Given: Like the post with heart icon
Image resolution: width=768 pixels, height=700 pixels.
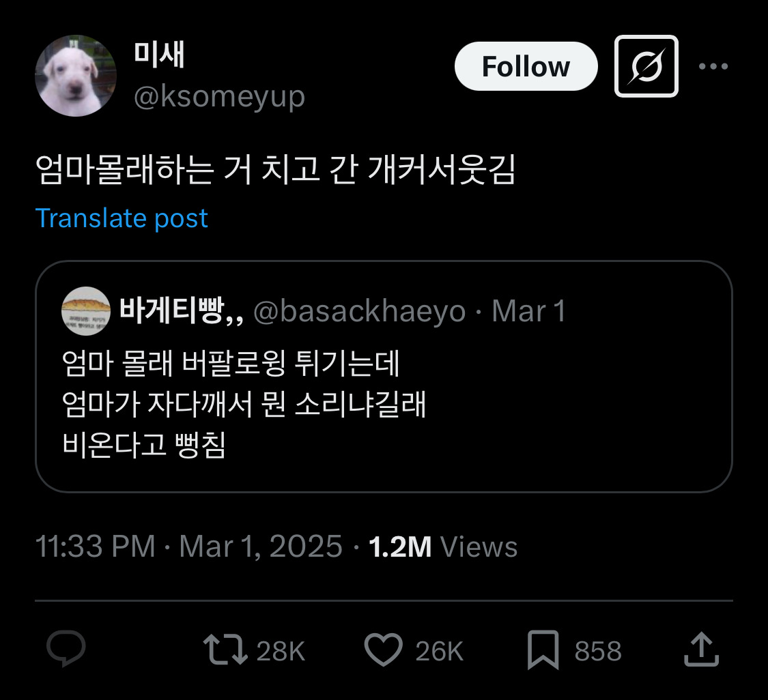Looking at the screenshot, I should click(384, 650).
